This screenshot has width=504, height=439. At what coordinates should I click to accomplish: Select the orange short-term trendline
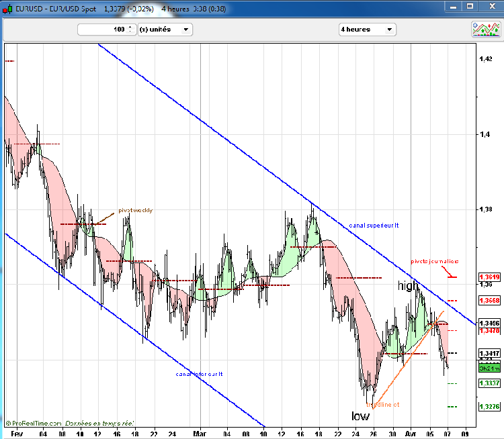point(408,360)
